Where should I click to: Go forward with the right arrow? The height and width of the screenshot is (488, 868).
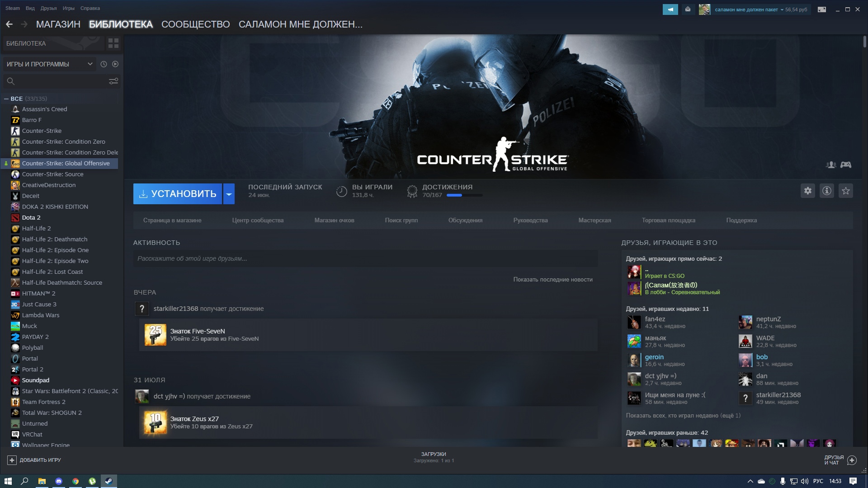click(24, 24)
